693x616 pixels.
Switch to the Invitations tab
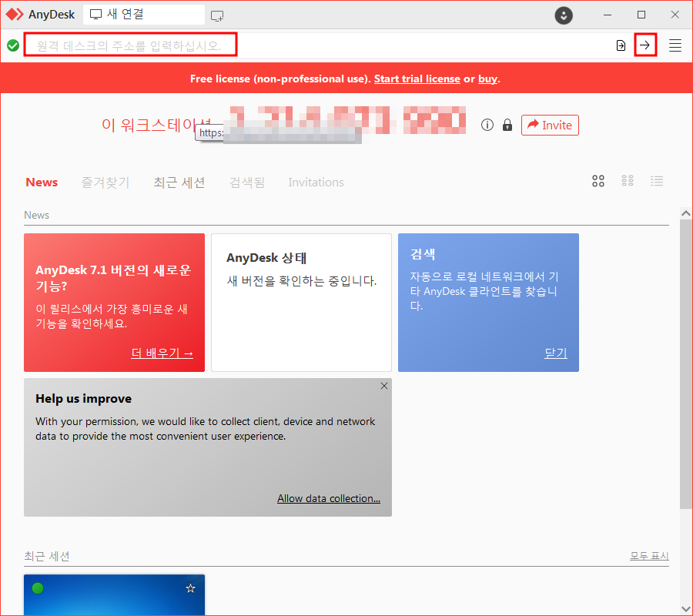[316, 182]
